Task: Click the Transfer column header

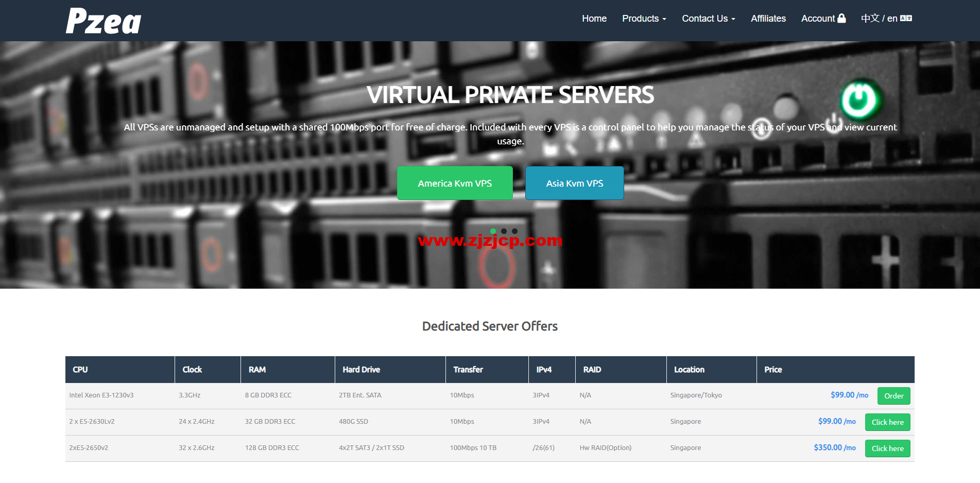Action: pos(487,370)
